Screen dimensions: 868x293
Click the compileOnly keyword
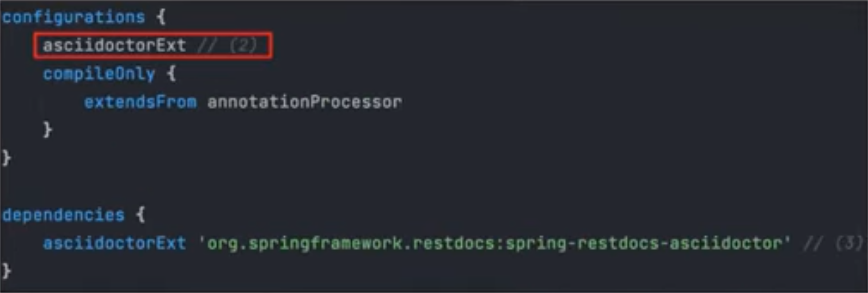99,75
